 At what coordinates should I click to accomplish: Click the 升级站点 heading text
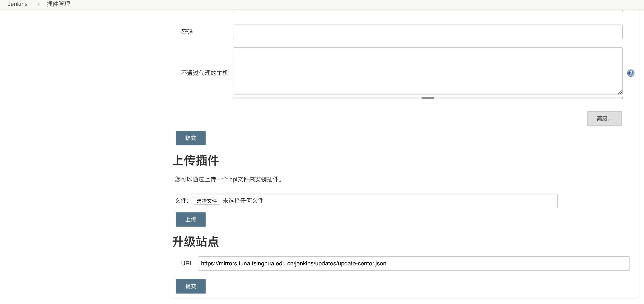click(x=196, y=242)
